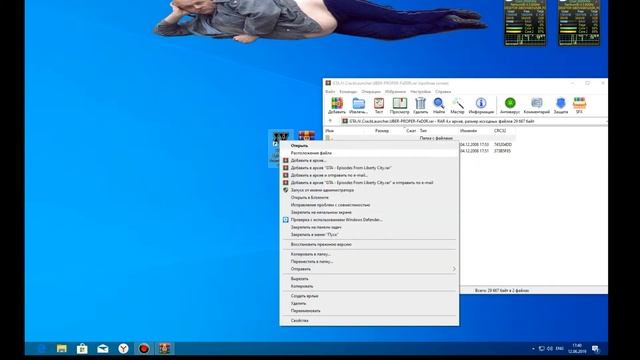Run the Тест tool in WinRAR toolbar
The height and width of the screenshot is (360, 640).
379,105
